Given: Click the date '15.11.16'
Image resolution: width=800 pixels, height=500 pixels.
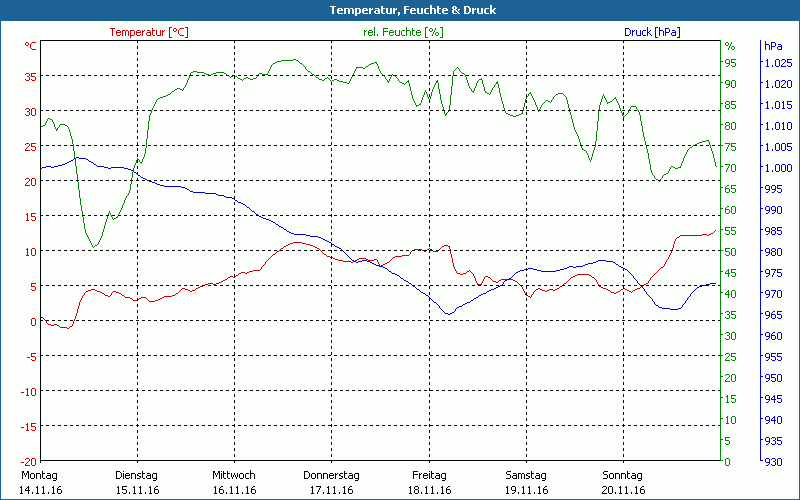Looking at the screenshot, I should (x=137, y=490).
